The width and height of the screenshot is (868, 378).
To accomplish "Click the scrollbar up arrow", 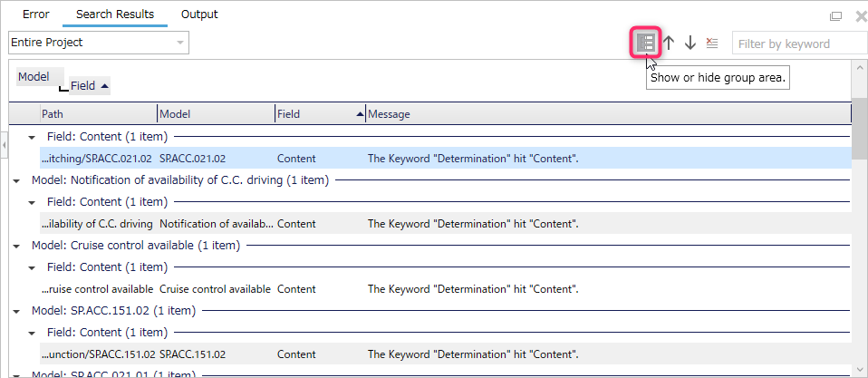I will [860, 66].
